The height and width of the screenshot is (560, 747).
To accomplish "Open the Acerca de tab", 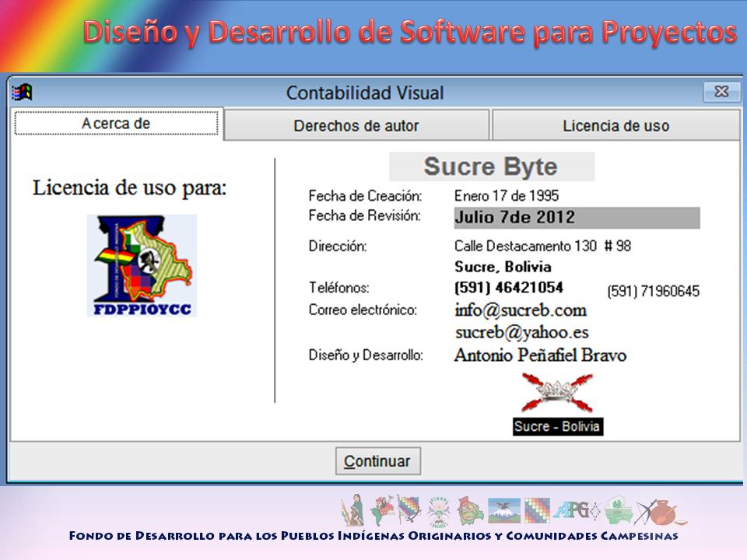I will click(116, 124).
